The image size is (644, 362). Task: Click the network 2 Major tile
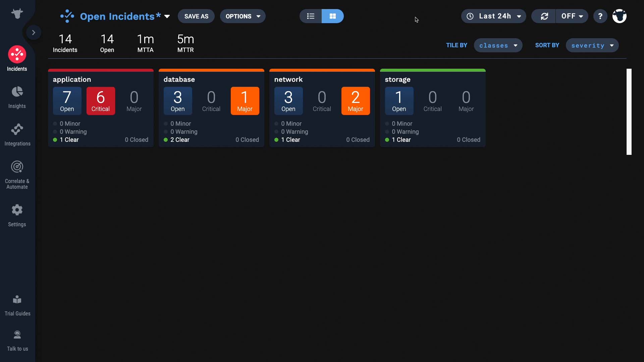[356, 101]
